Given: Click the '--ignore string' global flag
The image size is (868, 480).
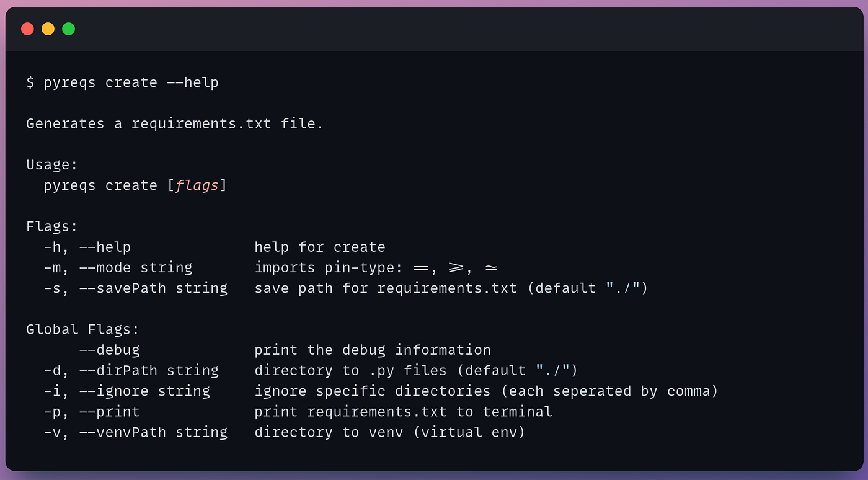Looking at the screenshot, I should pos(144,391).
